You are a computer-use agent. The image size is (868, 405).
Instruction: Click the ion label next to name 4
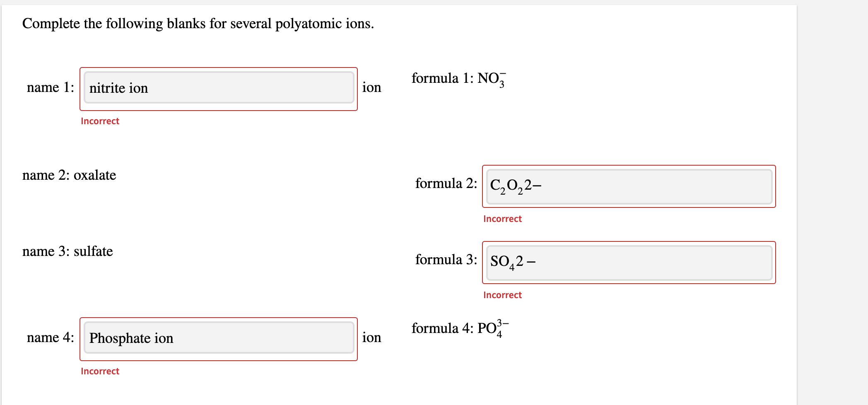[x=371, y=338]
